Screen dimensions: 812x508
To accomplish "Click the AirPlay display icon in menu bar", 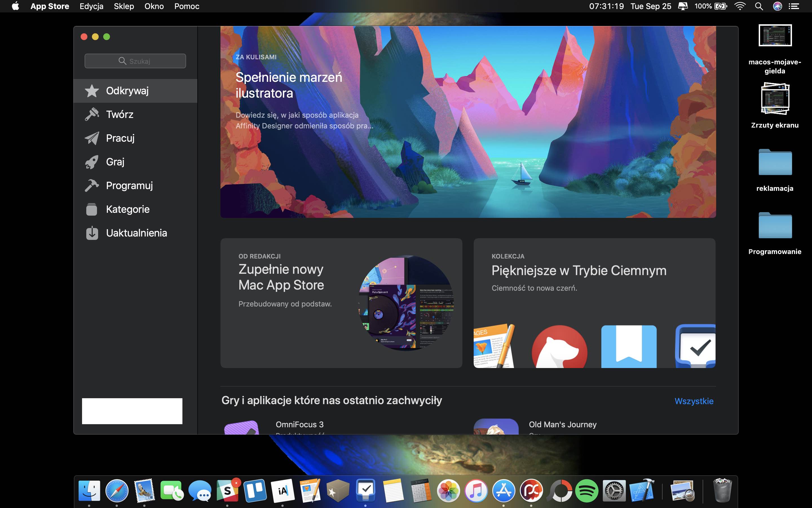I will pyautogui.click(x=683, y=6).
